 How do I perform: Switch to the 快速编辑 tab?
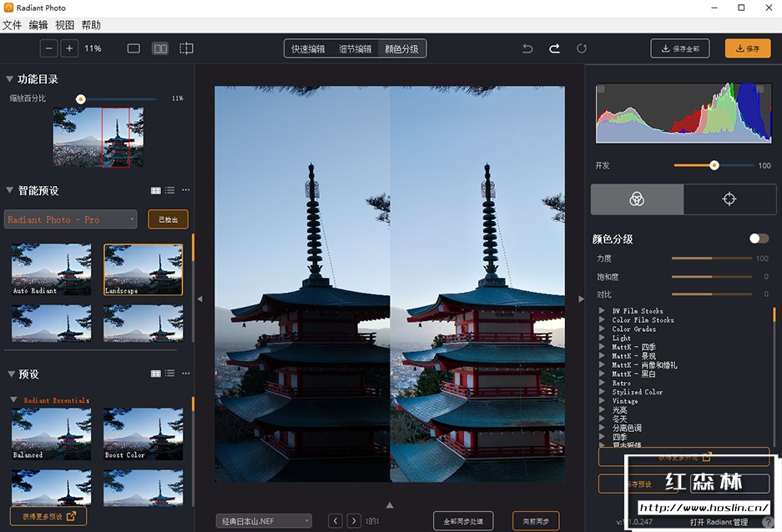[x=308, y=48]
